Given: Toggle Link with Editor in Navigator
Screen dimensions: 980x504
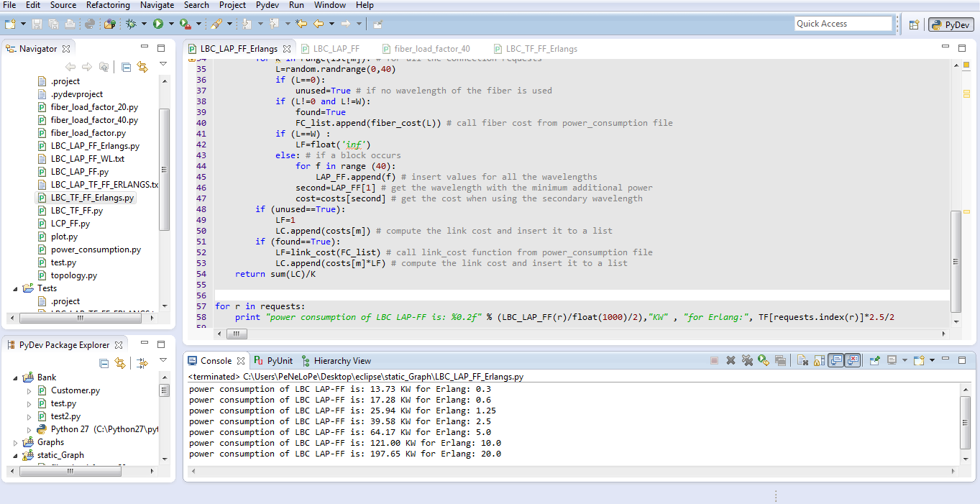Looking at the screenshot, I should pos(142,67).
